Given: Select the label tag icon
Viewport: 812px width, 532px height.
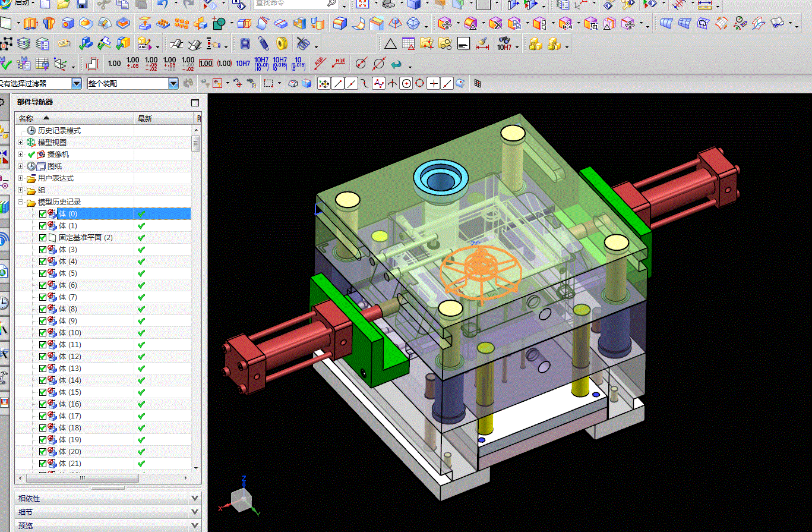Looking at the screenshot, I should click(64, 44).
